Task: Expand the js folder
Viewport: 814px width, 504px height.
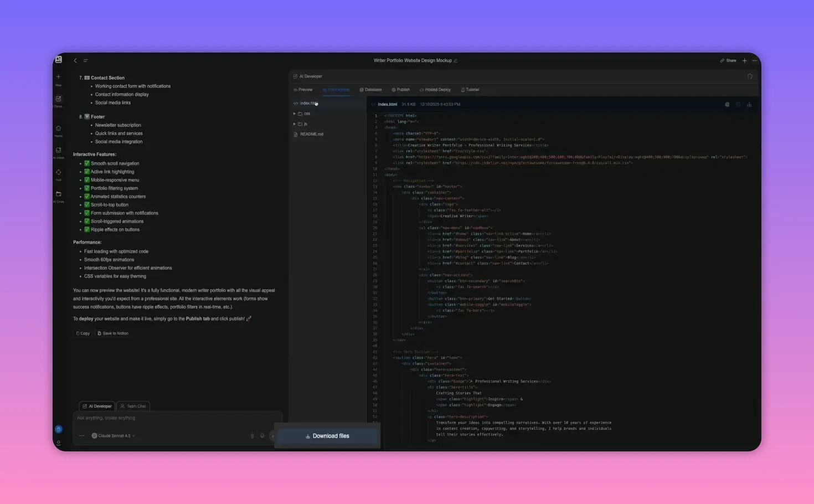Action: coord(301,124)
